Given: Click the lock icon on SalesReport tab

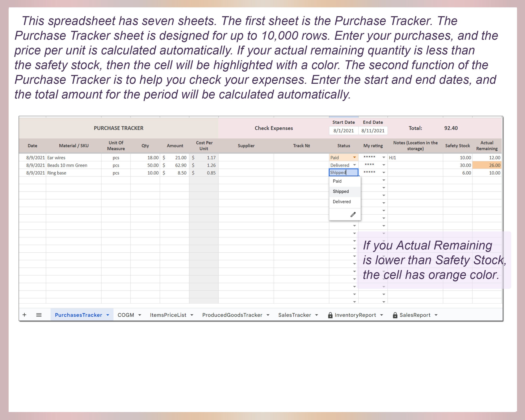Looking at the screenshot, I should tap(396, 315).
